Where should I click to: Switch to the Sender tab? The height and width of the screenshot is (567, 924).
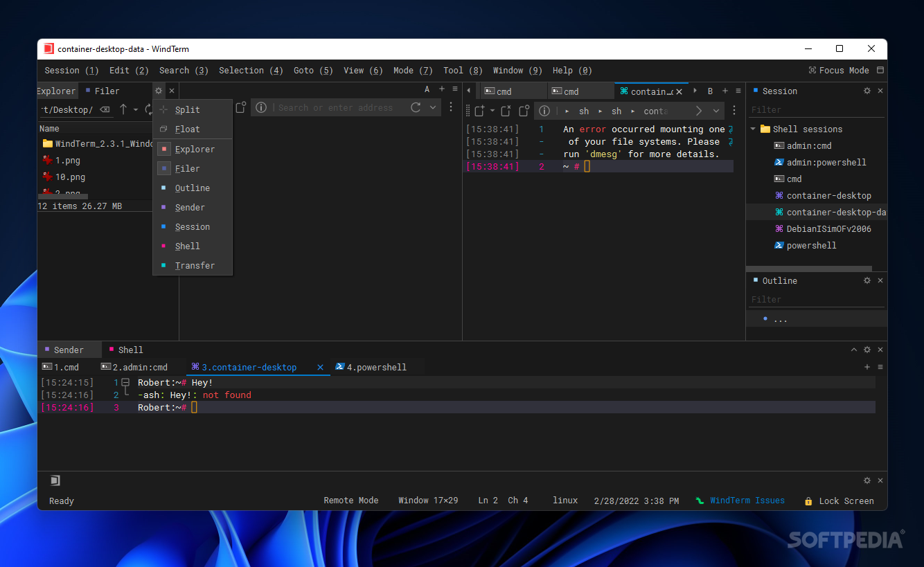pyautogui.click(x=69, y=350)
